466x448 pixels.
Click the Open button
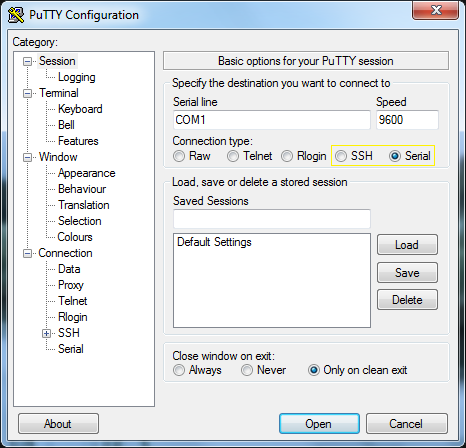click(x=319, y=424)
